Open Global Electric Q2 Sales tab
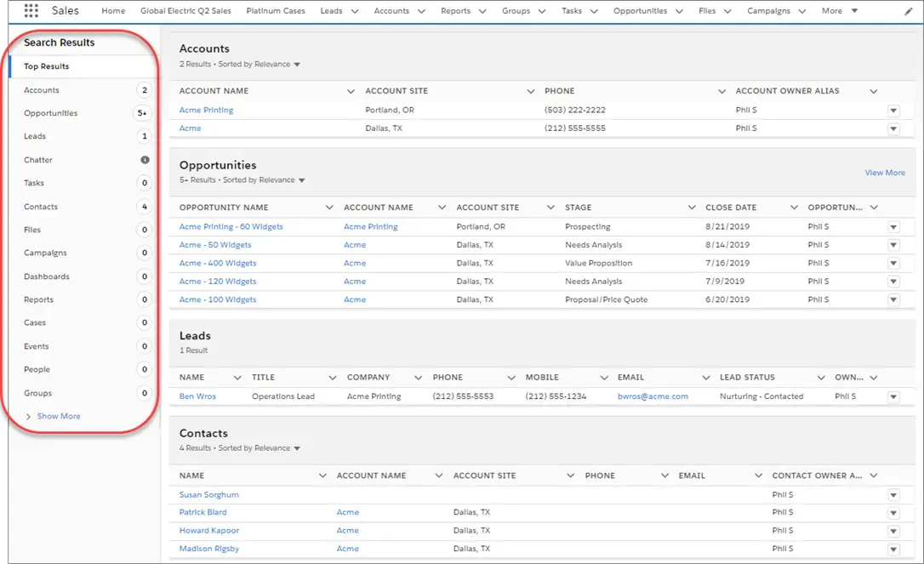Viewport: 924px width, 564px height. coord(185,10)
